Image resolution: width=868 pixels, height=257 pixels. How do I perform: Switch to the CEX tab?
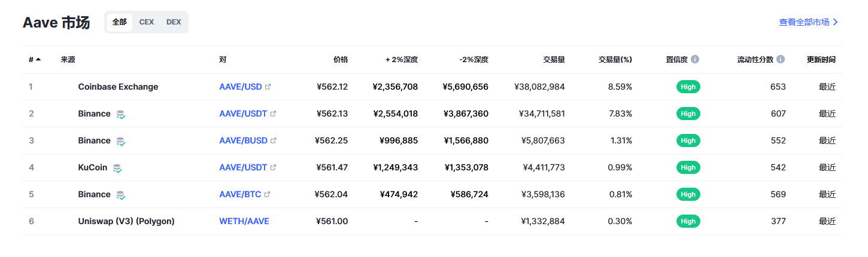click(147, 22)
